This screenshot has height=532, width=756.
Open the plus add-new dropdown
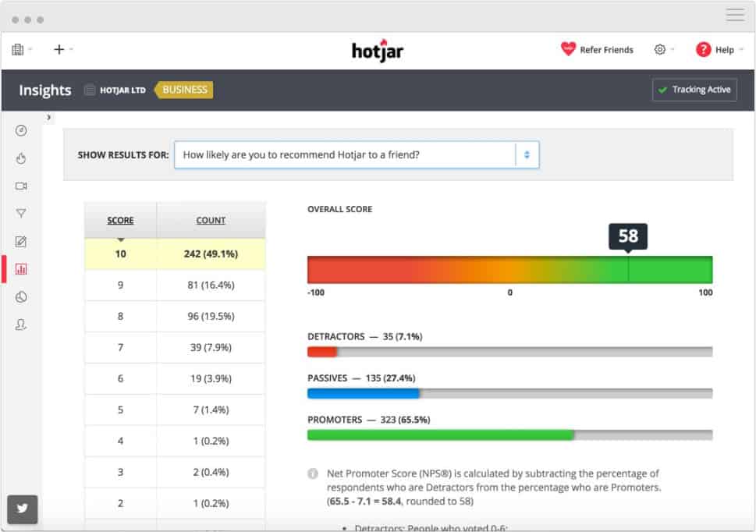click(x=63, y=49)
